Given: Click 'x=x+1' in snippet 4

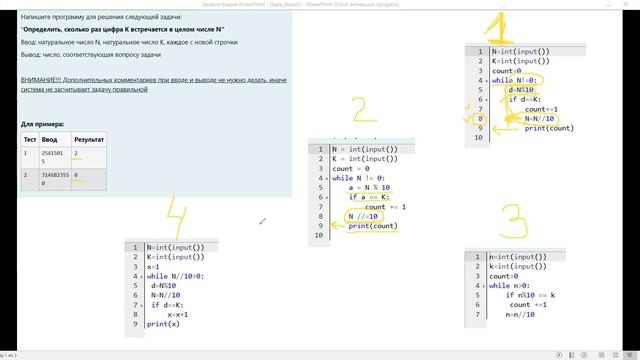Looking at the screenshot, I should [178, 315].
